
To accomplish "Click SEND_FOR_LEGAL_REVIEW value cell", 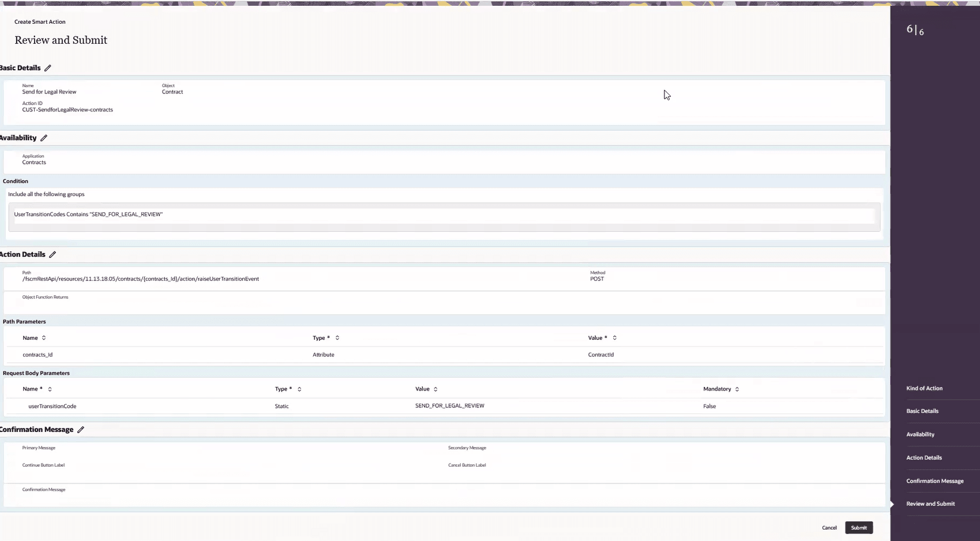I will [x=449, y=406].
